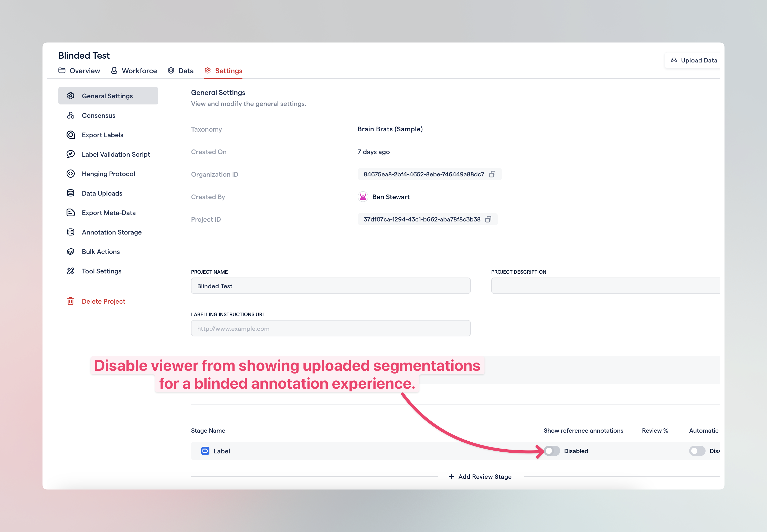Open General Settings in the sidebar
Viewport: 767px width, 532px height.
(x=108, y=96)
